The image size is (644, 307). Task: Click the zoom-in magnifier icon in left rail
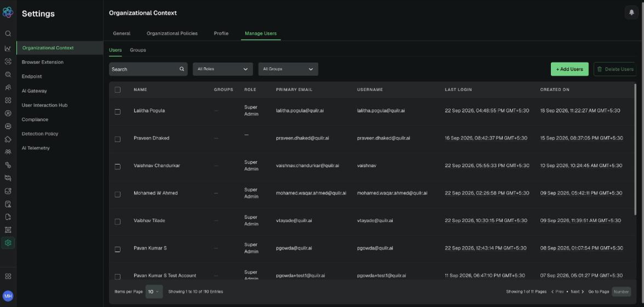tap(8, 74)
